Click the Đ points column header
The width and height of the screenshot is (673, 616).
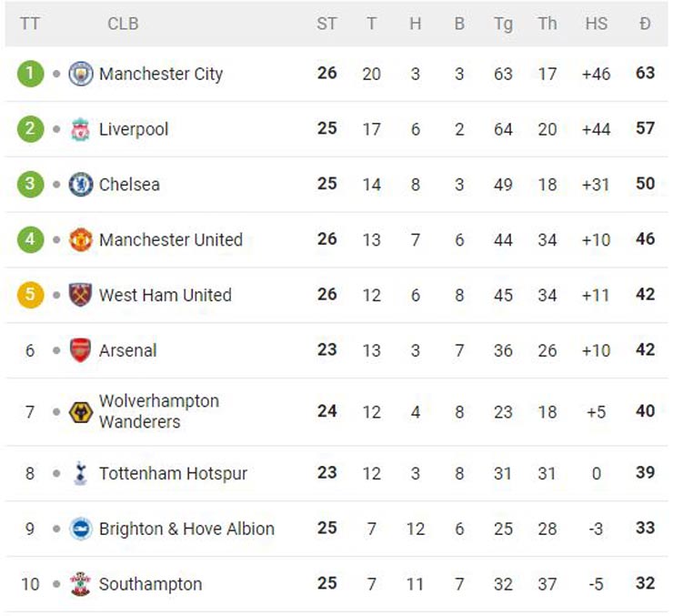point(645,24)
